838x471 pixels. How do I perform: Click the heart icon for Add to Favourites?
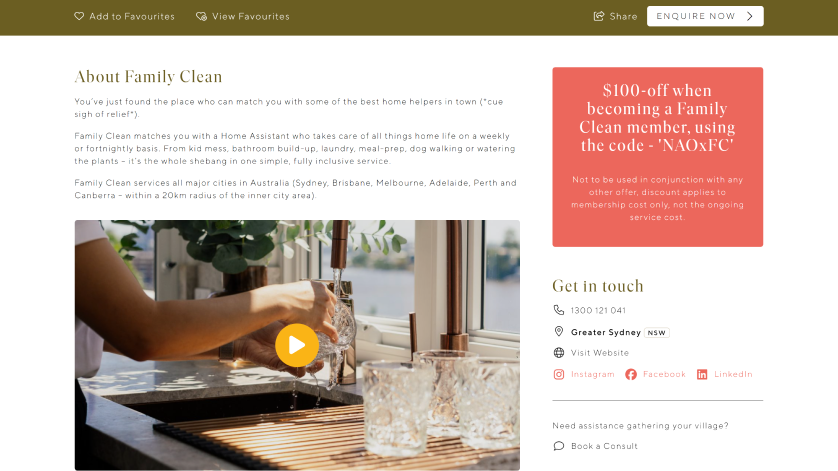pyautogui.click(x=79, y=16)
